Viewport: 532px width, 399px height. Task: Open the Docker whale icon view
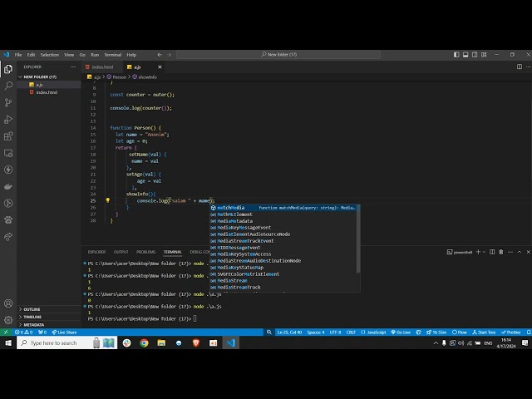click(8, 186)
